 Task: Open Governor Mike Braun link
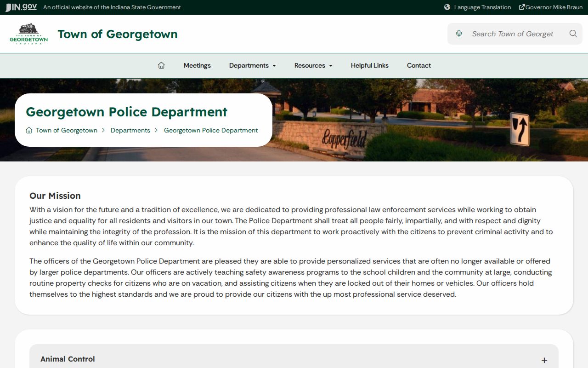click(x=554, y=7)
